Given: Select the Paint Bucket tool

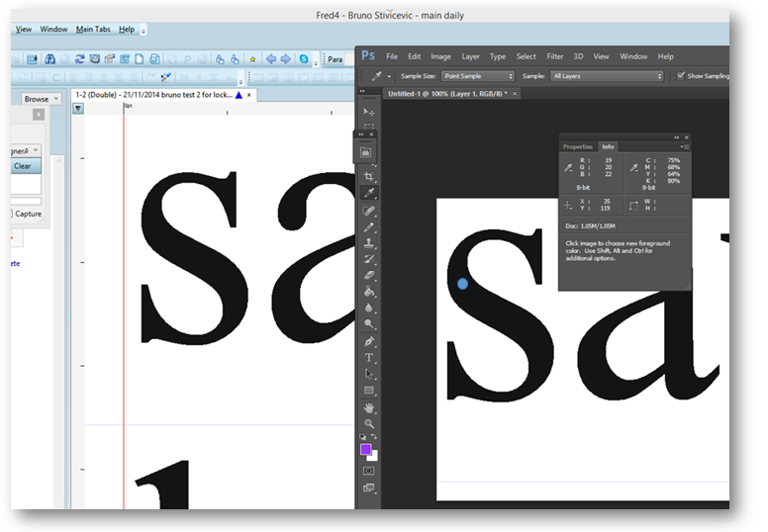Looking at the screenshot, I should 369,292.
